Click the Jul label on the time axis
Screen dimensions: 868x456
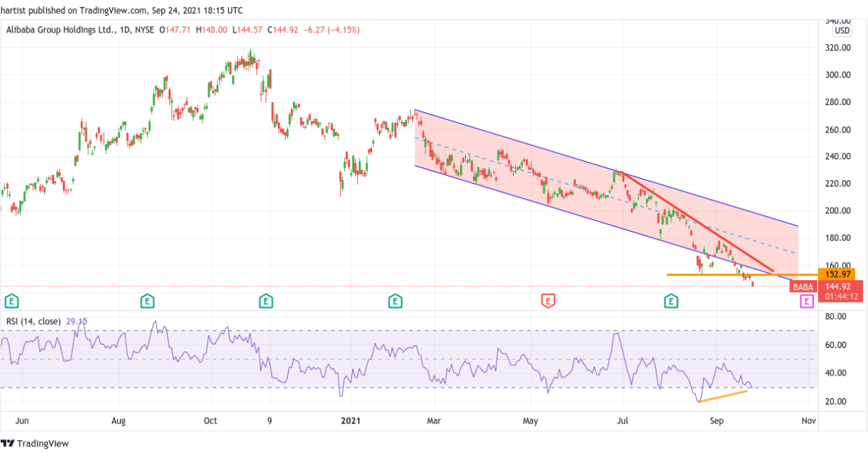point(623,421)
